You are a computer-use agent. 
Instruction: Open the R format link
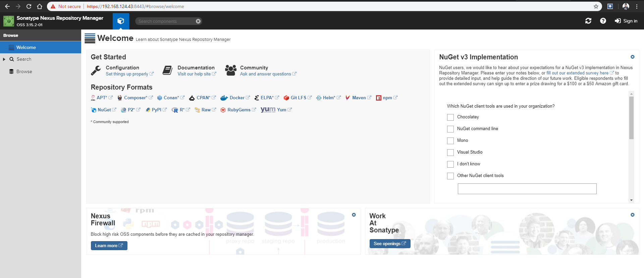point(181,110)
